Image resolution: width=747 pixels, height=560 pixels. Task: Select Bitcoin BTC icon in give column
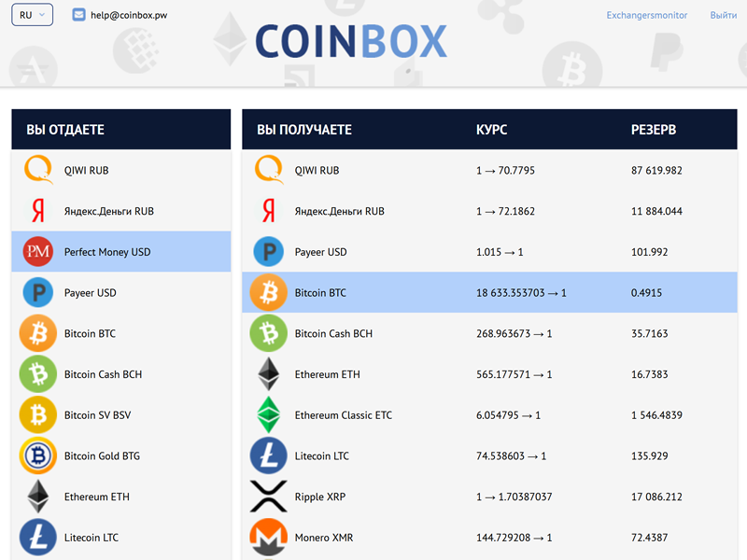pos(38,333)
